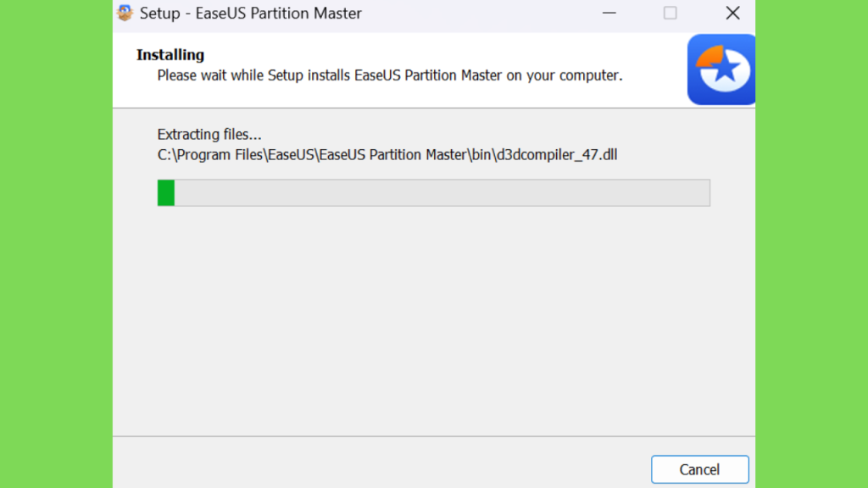Click the green background right of installer
The image size is (868, 488).
[x=811, y=244]
